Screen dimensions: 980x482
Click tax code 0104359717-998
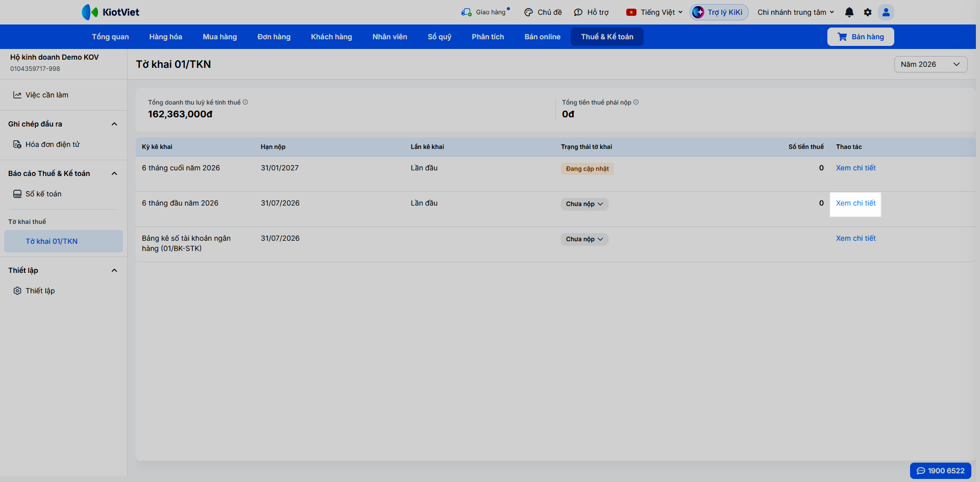[x=35, y=69]
